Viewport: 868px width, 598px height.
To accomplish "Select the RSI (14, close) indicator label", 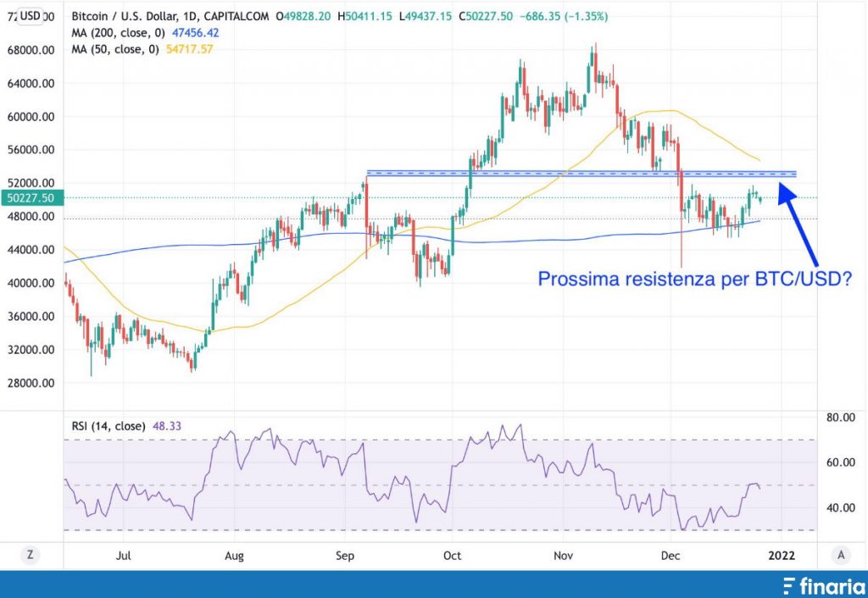I will tap(108, 426).
